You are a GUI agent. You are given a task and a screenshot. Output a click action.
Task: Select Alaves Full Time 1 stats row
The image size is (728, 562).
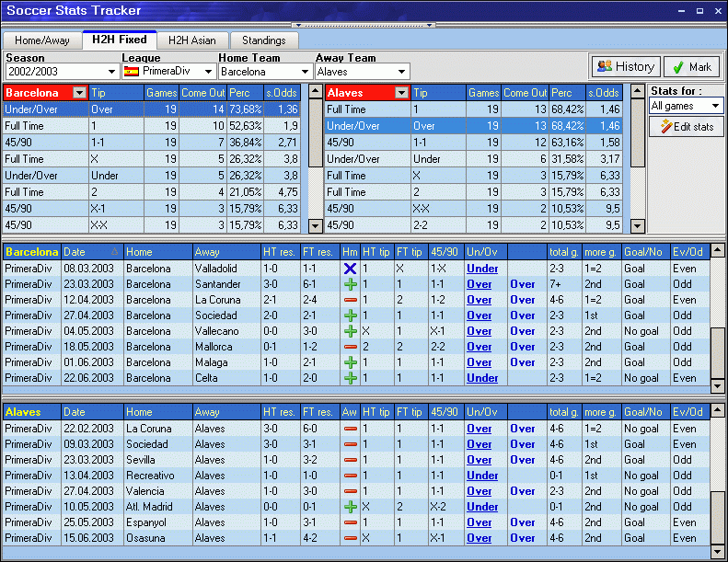(474, 109)
